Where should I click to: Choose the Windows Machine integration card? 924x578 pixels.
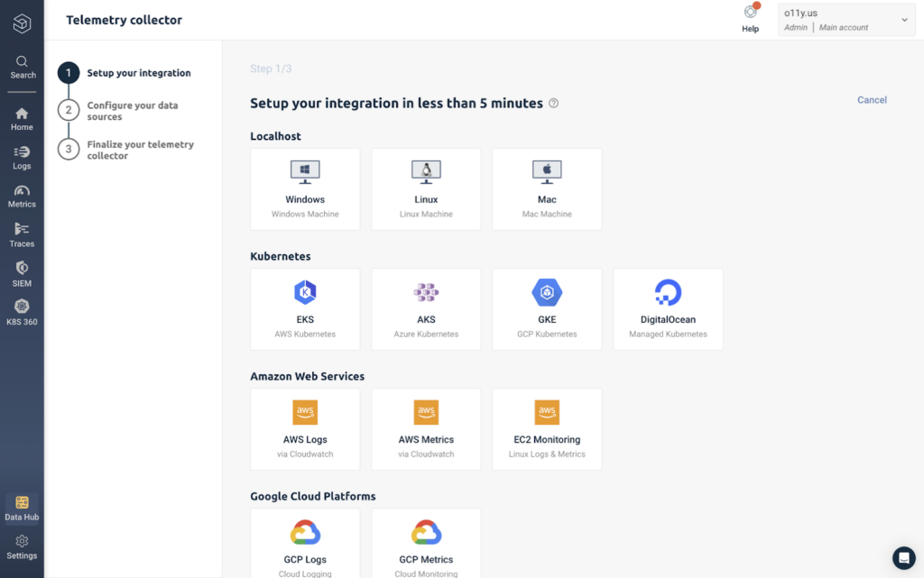tap(305, 189)
